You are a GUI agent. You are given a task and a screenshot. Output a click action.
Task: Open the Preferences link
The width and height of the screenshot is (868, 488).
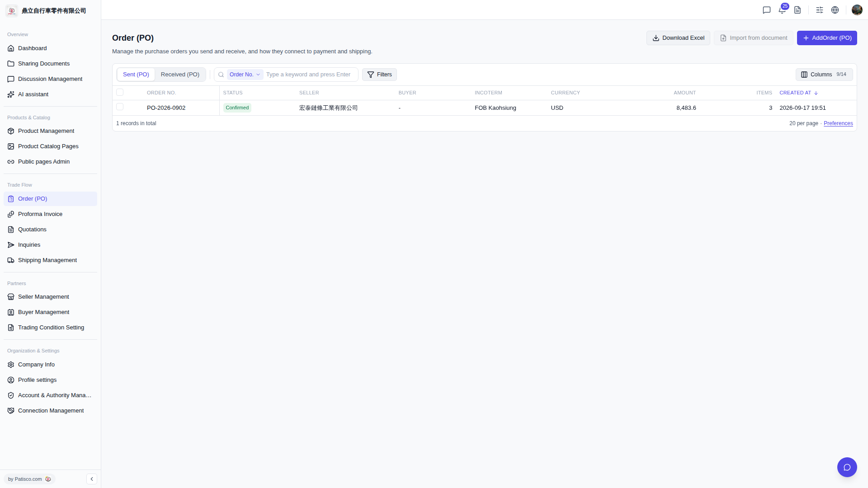838,123
